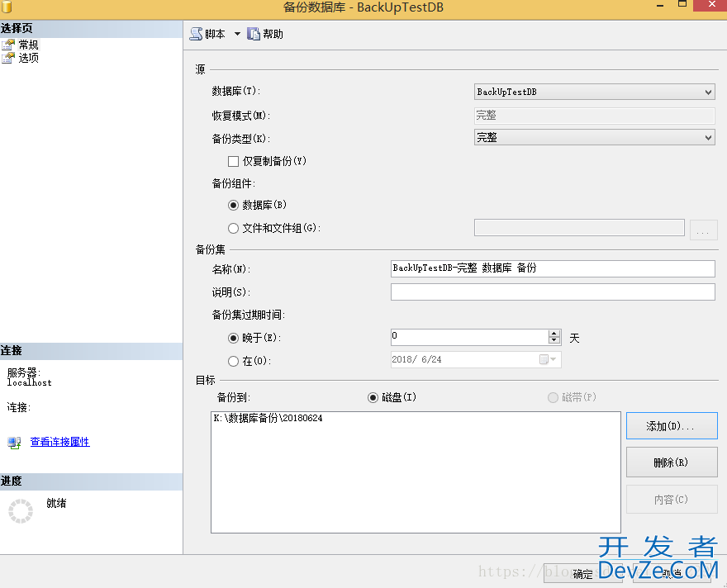Click the database icon in title bar
This screenshot has width=727, height=588.
tap(7, 7)
